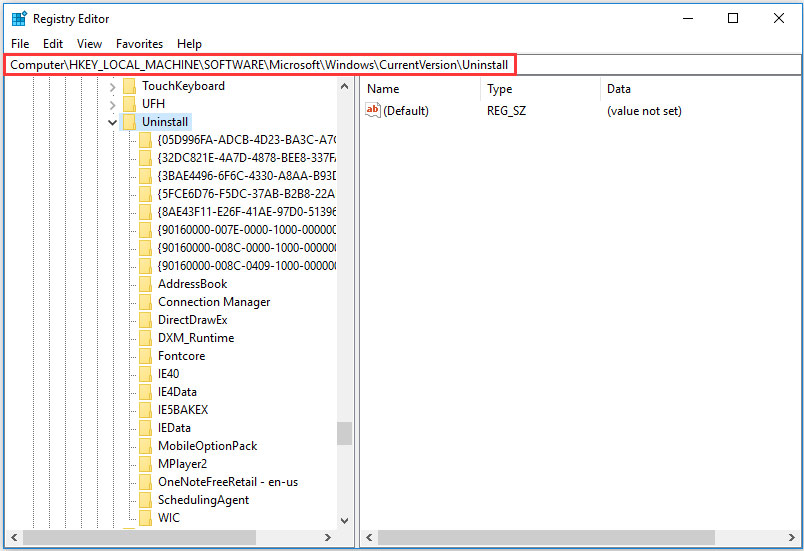Click the IE4Data folder icon

[x=146, y=392]
